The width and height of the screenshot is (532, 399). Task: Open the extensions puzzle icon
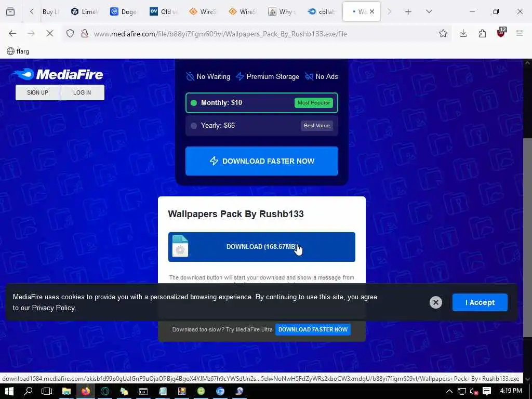click(482, 33)
